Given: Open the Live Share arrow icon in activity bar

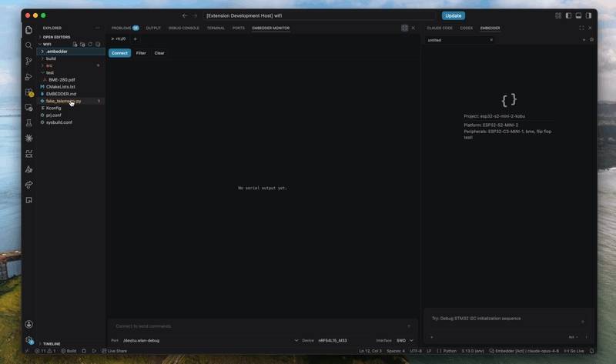Looking at the screenshot, I should [28, 185].
